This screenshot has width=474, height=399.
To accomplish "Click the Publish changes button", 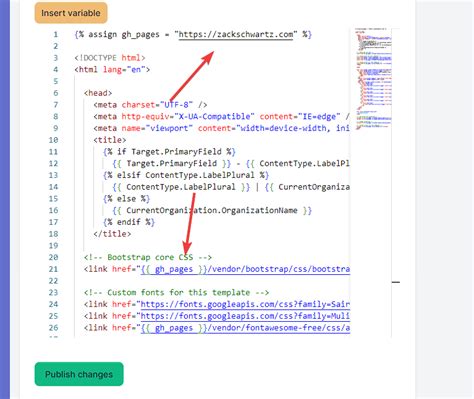I will coord(79,374).
